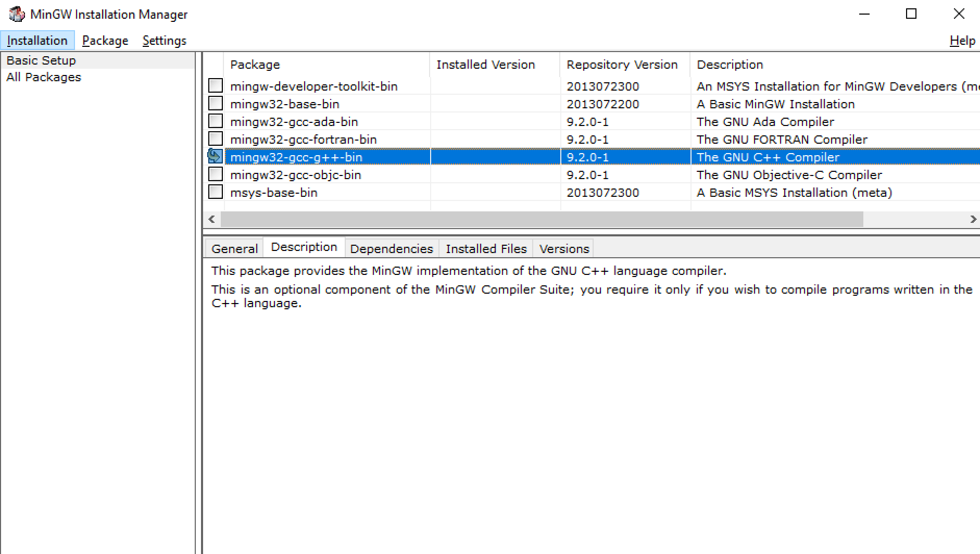Switch to the Dependencies tab
Screen dimensions: 980x554
pos(392,249)
